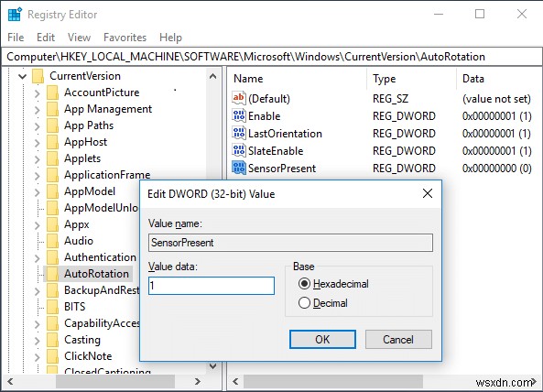543x392 pixels.
Task: Expand the Casting tree node
Action: tap(37, 341)
